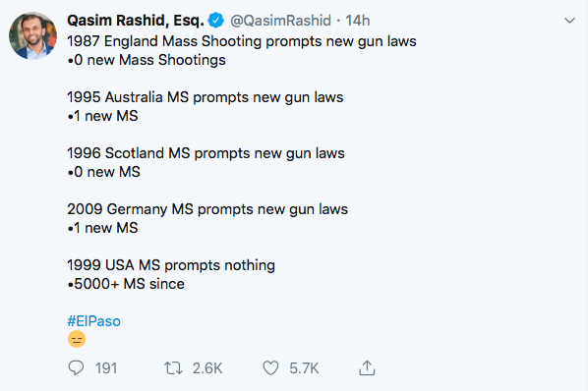Open the #ElPaso hashtag link
The height and width of the screenshot is (391, 588).
click(93, 321)
